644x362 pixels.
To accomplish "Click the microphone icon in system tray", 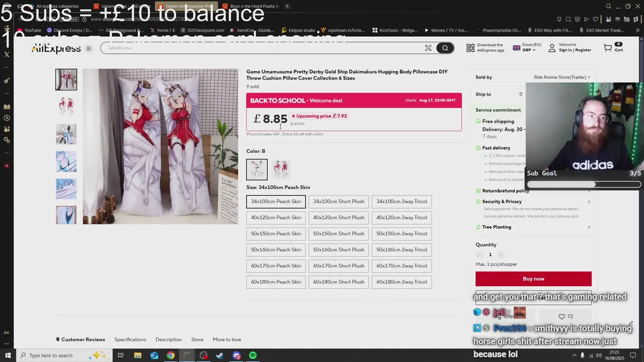I will coord(583,355).
